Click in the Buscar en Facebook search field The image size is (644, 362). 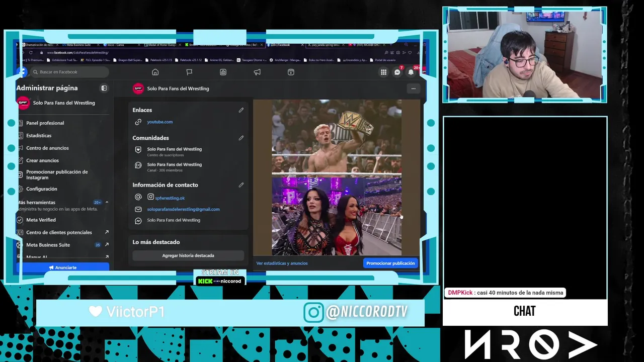69,72
